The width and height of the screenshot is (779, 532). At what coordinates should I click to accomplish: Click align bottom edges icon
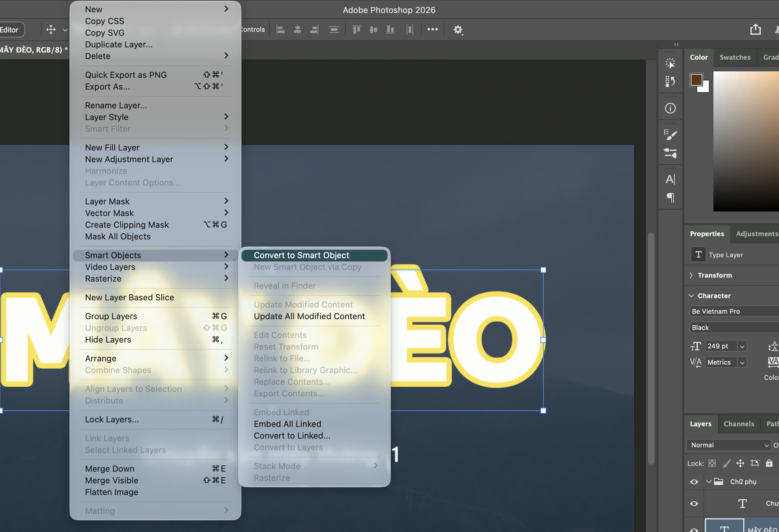pos(390,29)
